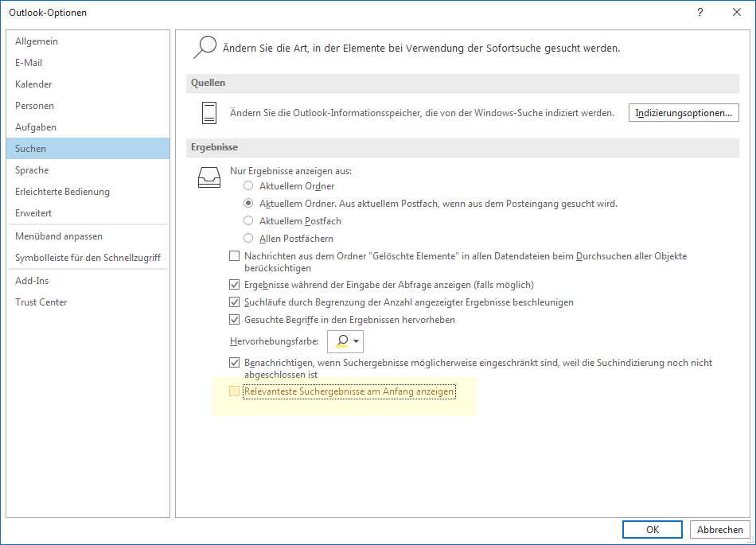Toggle Gesuchte Begriffe hervorheben checkbox
Image resolution: width=756 pixels, height=545 pixels.
click(x=234, y=320)
